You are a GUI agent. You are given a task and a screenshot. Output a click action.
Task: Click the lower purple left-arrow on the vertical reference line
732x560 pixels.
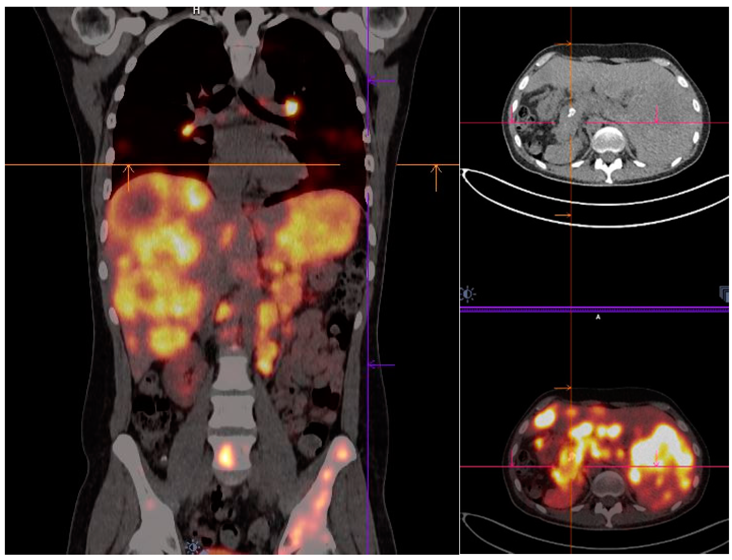pyautogui.click(x=381, y=365)
